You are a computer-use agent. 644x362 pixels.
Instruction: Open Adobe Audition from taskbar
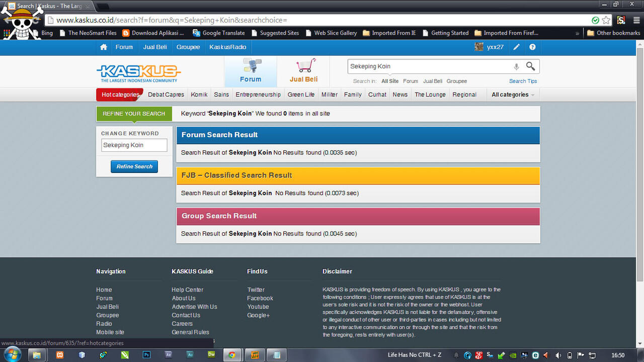[x=190, y=355]
